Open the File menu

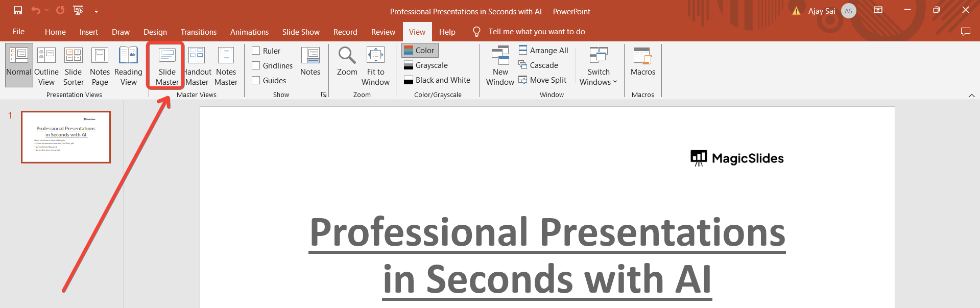[19, 32]
